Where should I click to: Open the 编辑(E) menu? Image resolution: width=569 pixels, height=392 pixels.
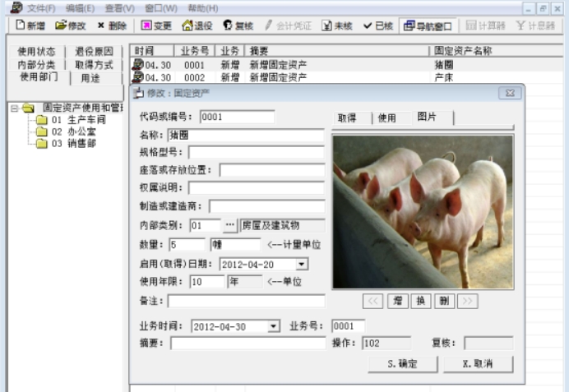click(x=81, y=8)
